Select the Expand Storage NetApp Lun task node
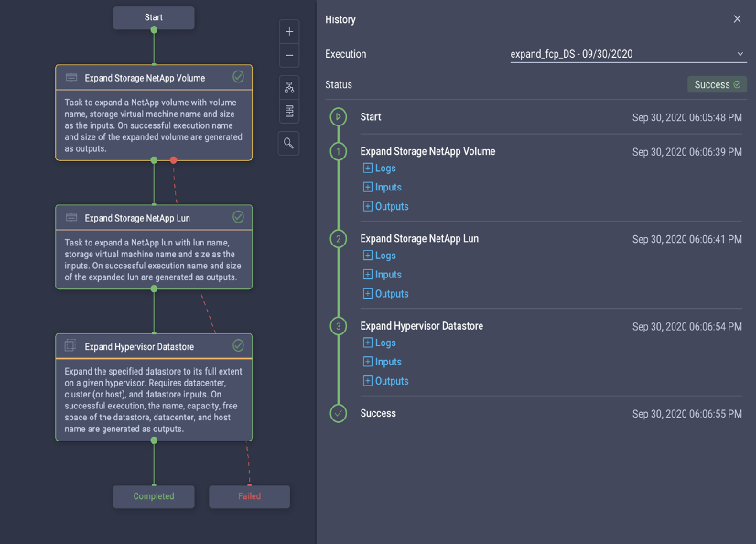Viewport: 756px width, 544px height. (153, 245)
